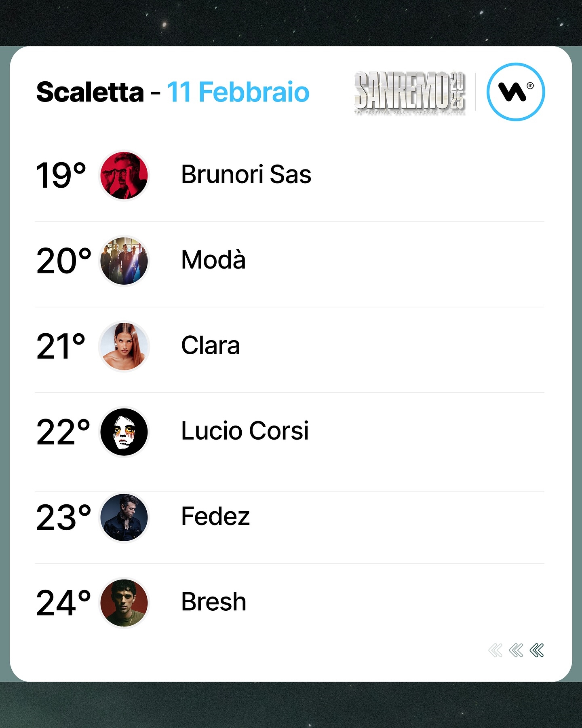
Task: Click the 11 Febbraio date heading
Action: [x=238, y=92]
